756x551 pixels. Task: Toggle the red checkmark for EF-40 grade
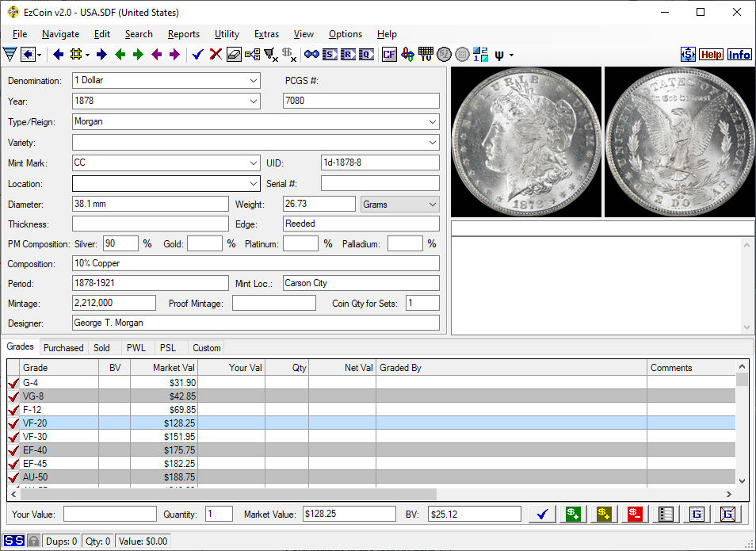[13, 450]
